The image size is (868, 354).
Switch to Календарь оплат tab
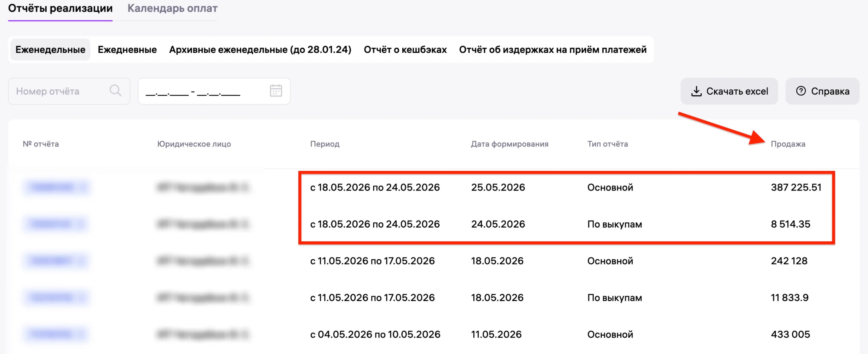click(172, 9)
